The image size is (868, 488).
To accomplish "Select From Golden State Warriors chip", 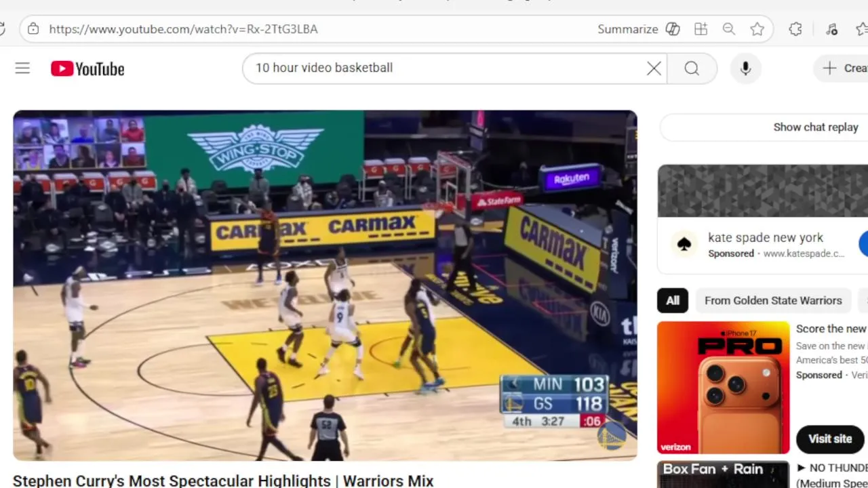I will [x=773, y=300].
